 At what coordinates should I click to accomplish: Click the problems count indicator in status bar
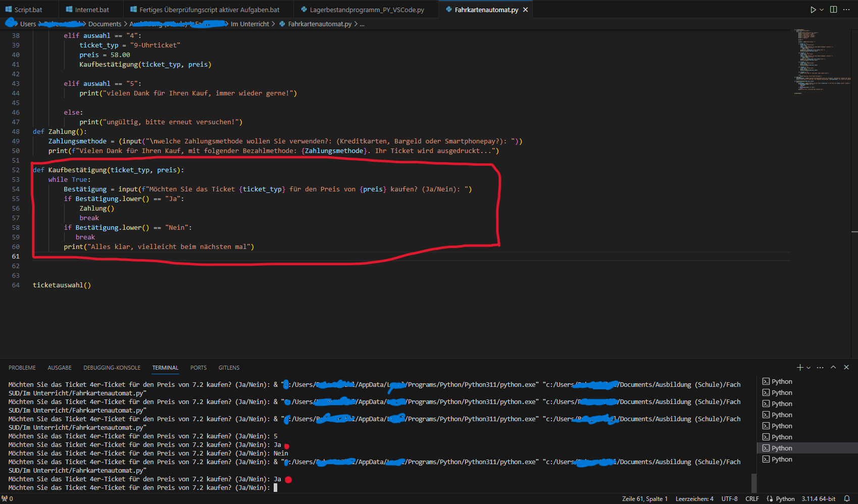point(7,498)
